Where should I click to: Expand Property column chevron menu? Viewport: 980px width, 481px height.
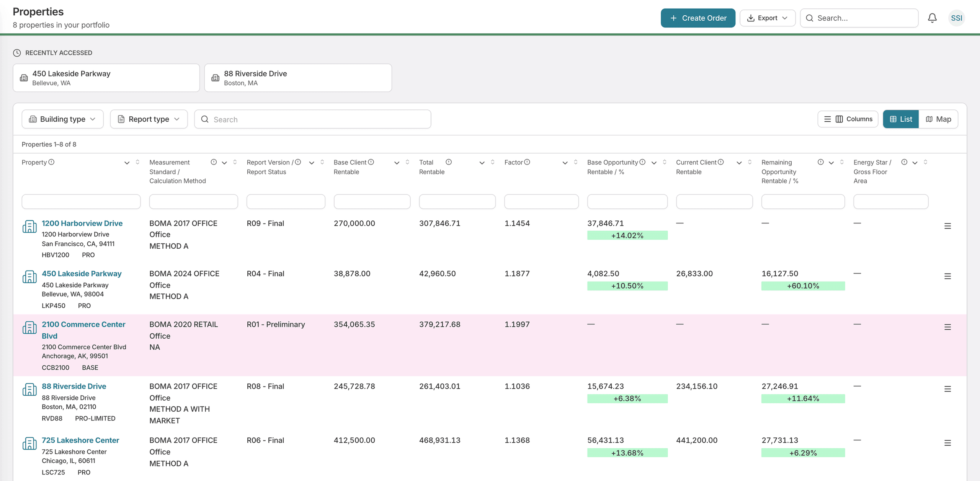[x=127, y=163]
